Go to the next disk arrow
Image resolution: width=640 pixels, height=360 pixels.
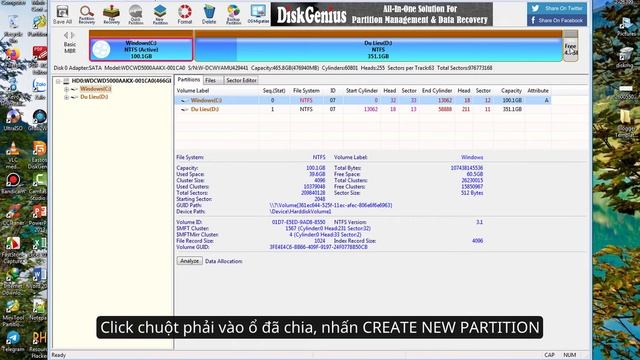[73, 36]
